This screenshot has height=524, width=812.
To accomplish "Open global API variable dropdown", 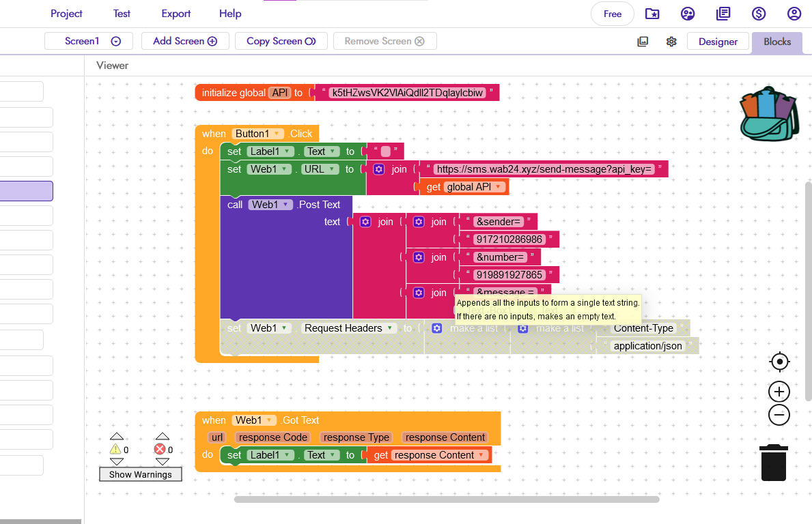I will [x=499, y=187].
